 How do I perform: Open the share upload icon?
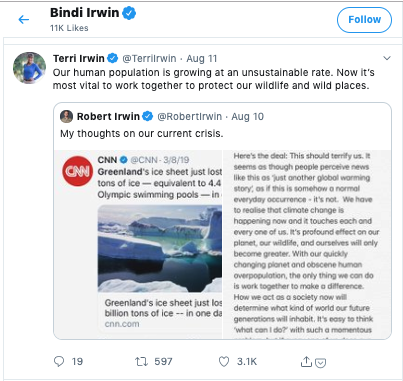coord(306,361)
